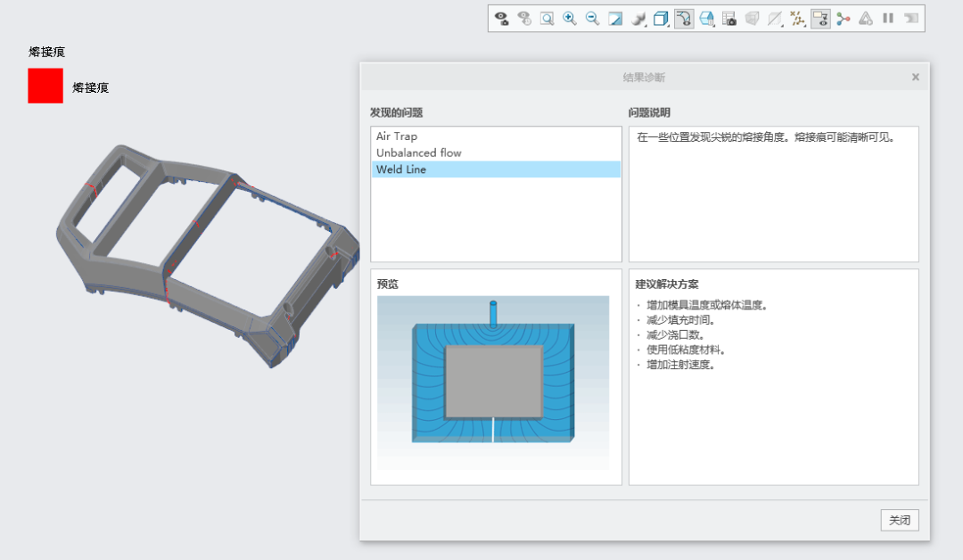Toggle the annotation visibility filter icon

tap(820, 19)
